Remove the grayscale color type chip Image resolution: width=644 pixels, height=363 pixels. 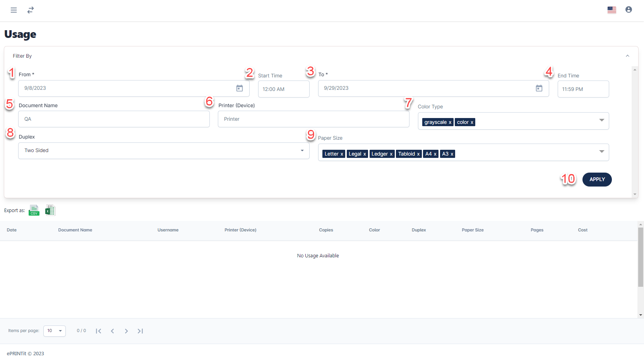point(450,122)
